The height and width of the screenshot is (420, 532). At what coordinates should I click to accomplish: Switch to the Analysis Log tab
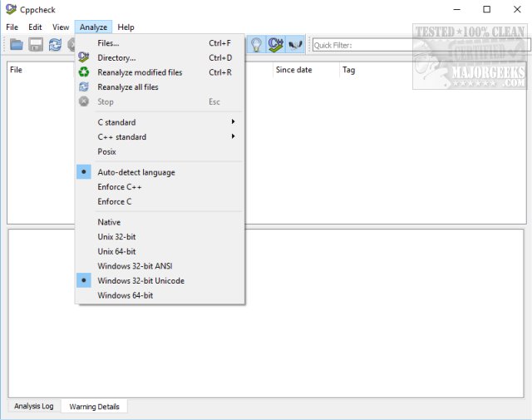tap(33, 406)
